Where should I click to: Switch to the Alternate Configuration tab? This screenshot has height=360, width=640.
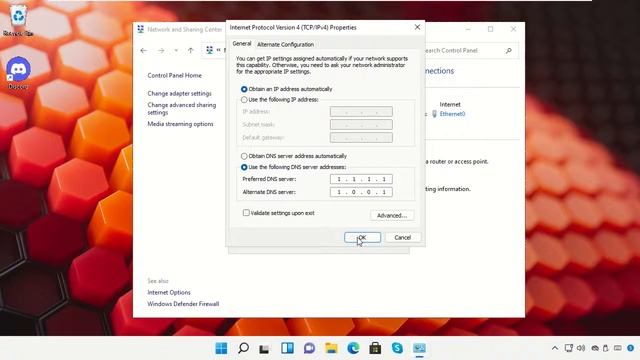pyautogui.click(x=285, y=44)
